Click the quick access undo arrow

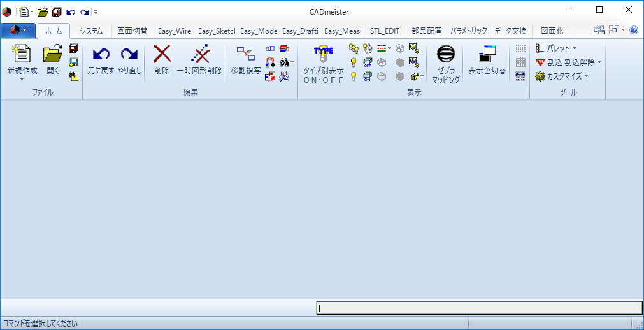click(71, 12)
